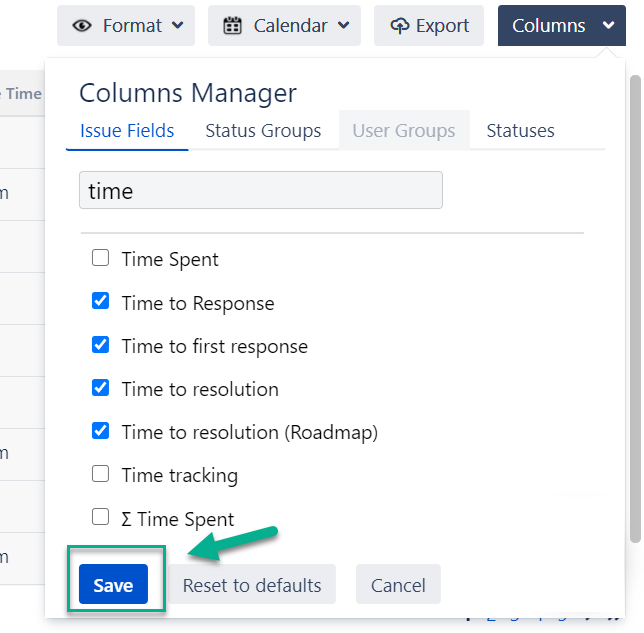The image size is (644, 633).
Task: Disable Time to resolution checkbox
Action: pos(100,387)
